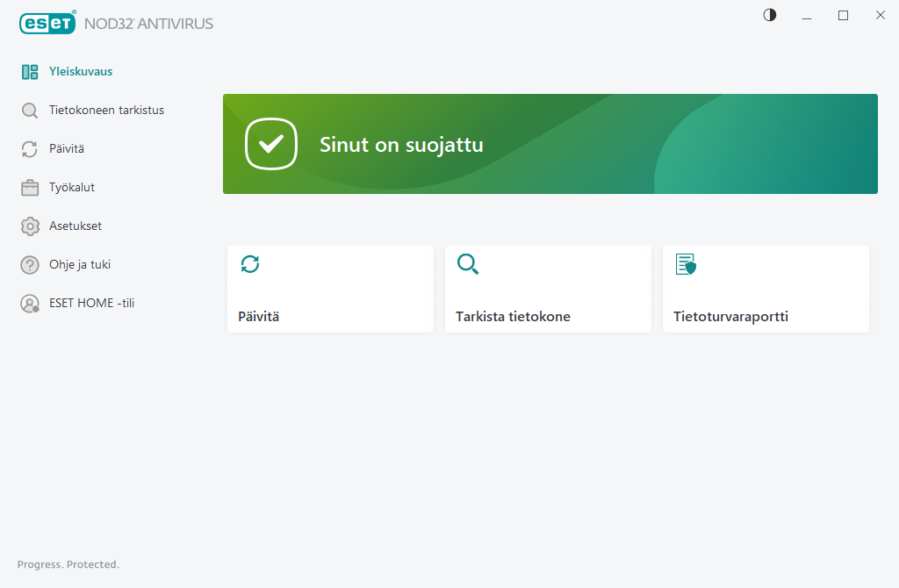Click the gear icon for Asetukset
The image size is (899, 588).
27,226
